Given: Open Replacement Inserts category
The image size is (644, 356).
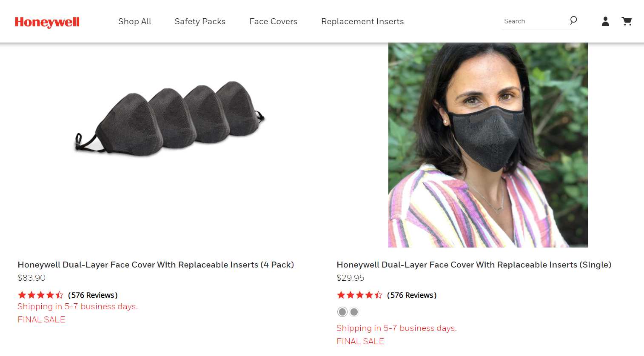Looking at the screenshot, I should point(362,21).
